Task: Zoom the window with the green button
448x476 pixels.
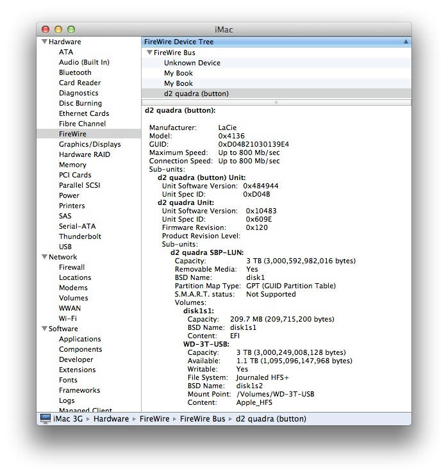Action: tap(71, 29)
